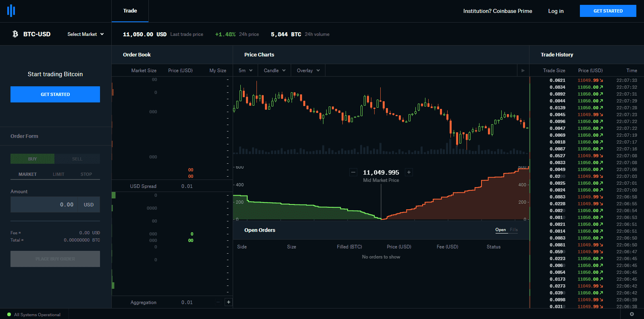Viewport: 644px width, 319px height.
Task: Zoom out depth chart with minus icon
Action: pyautogui.click(x=353, y=172)
